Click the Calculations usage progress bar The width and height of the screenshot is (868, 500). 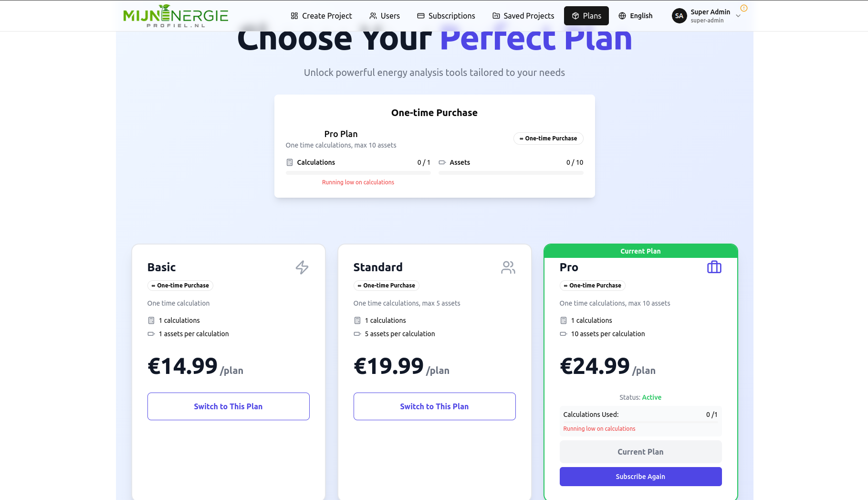click(358, 173)
